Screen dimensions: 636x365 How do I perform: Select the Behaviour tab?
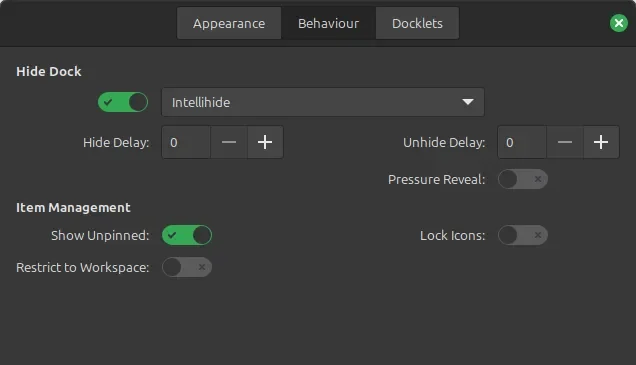point(329,23)
